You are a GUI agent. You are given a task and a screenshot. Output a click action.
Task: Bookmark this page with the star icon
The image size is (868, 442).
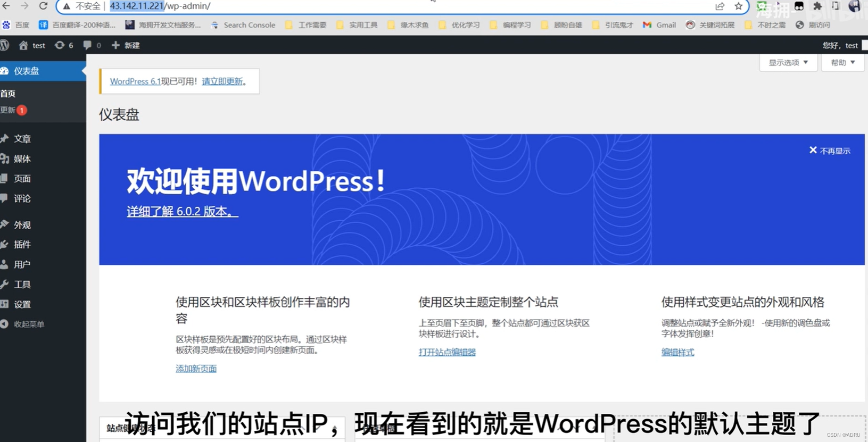coord(738,6)
